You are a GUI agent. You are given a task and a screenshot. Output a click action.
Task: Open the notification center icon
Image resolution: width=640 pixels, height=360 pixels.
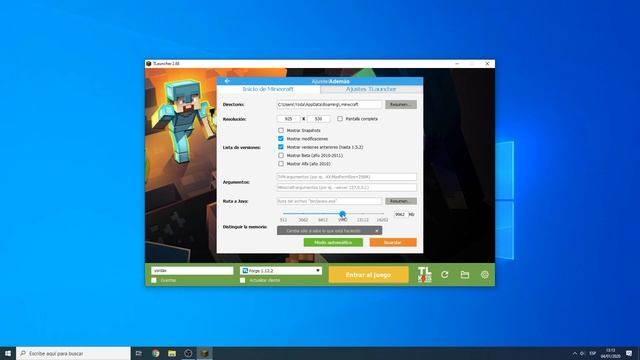629,353
